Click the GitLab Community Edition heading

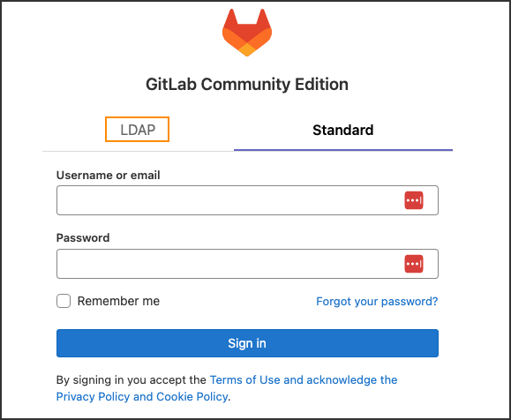(247, 85)
